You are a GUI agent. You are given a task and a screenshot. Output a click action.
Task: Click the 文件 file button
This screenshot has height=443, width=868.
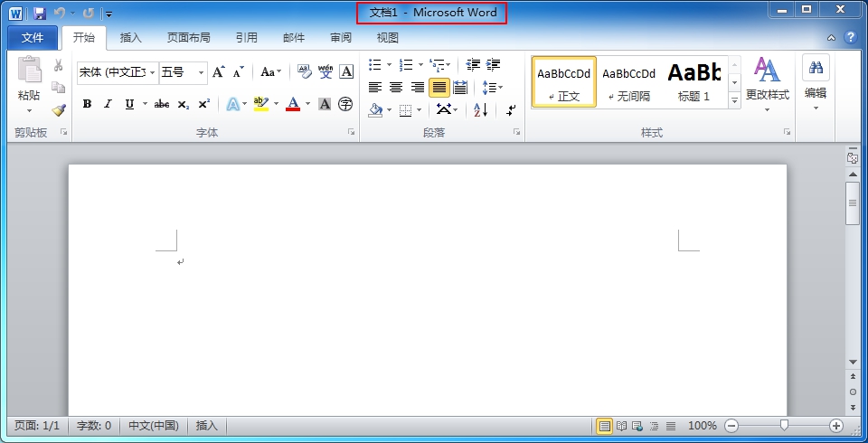[33, 38]
